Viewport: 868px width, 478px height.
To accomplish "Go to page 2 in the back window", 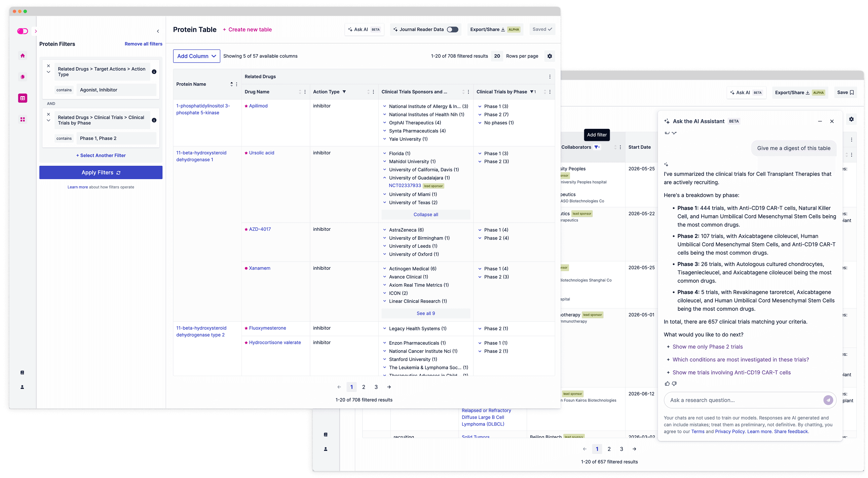I will (x=609, y=449).
